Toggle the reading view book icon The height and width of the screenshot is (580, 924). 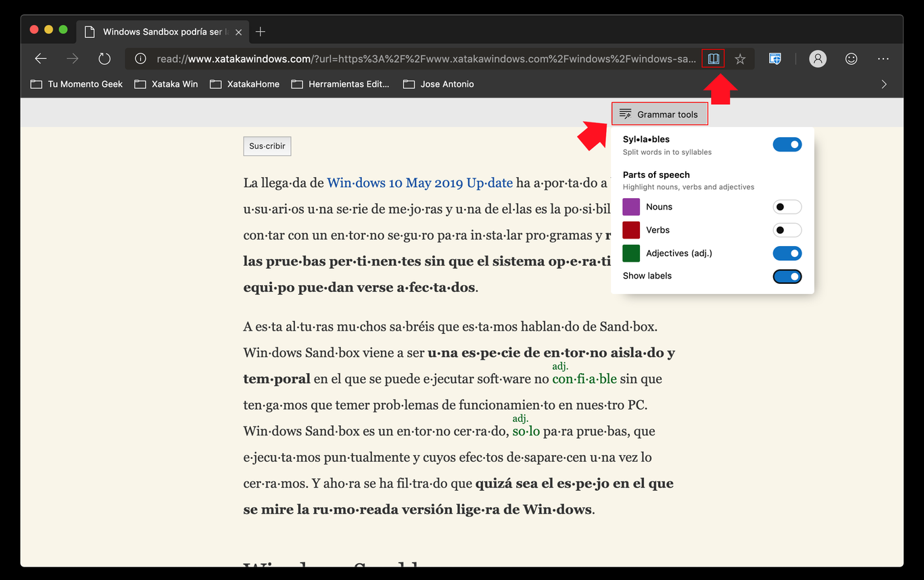[713, 59]
